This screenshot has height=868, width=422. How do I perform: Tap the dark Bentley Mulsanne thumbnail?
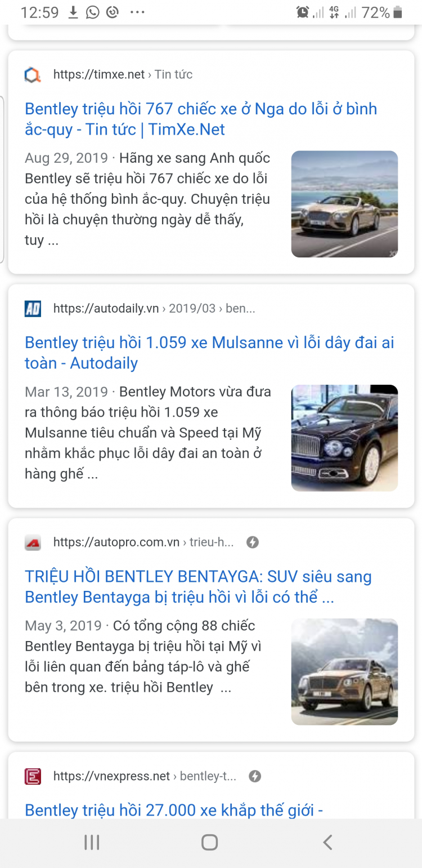pos(344,438)
